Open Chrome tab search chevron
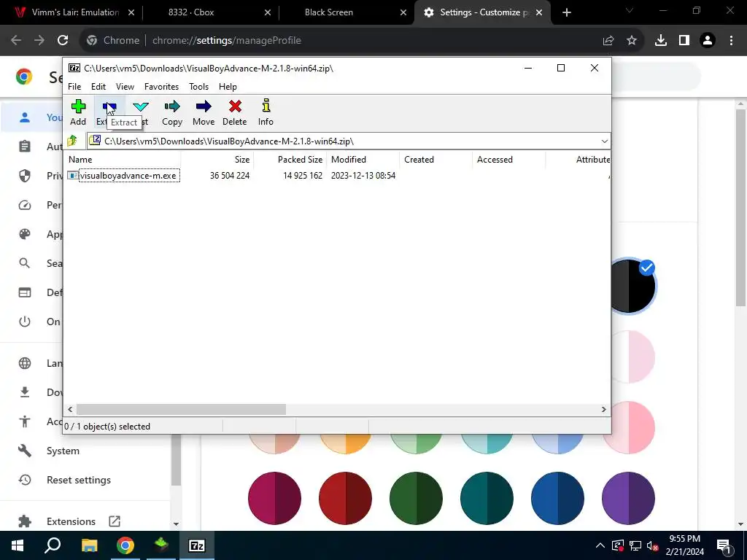 pyautogui.click(x=630, y=10)
